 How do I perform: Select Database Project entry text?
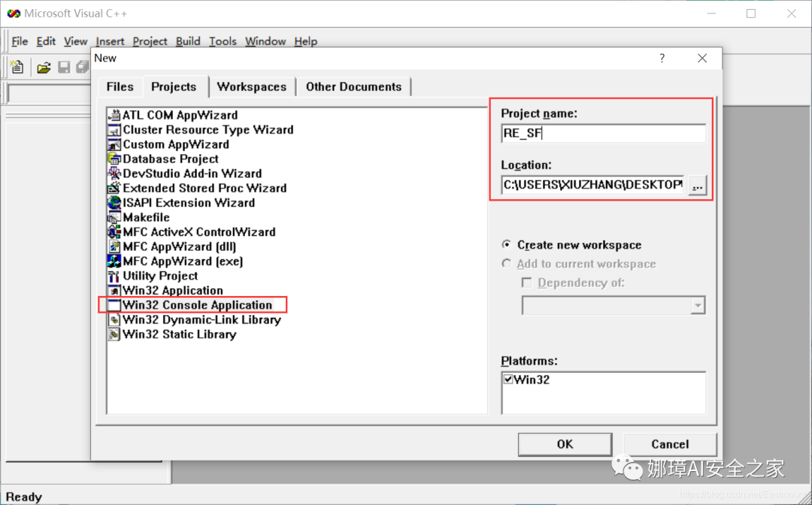pos(171,159)
